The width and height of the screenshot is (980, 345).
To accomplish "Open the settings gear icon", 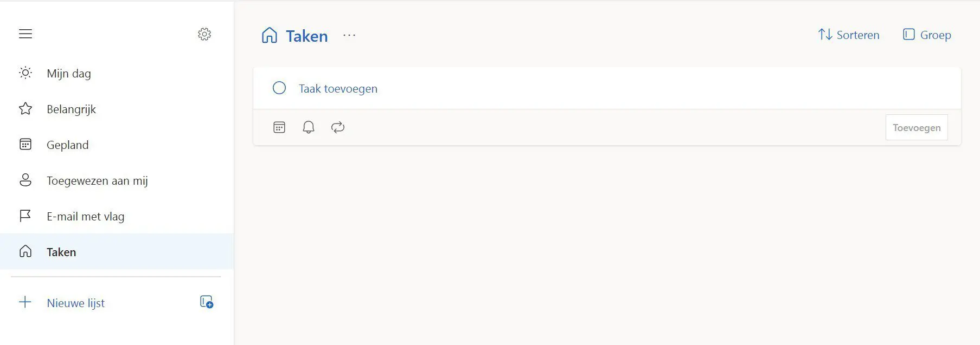I will coord(204,34).
